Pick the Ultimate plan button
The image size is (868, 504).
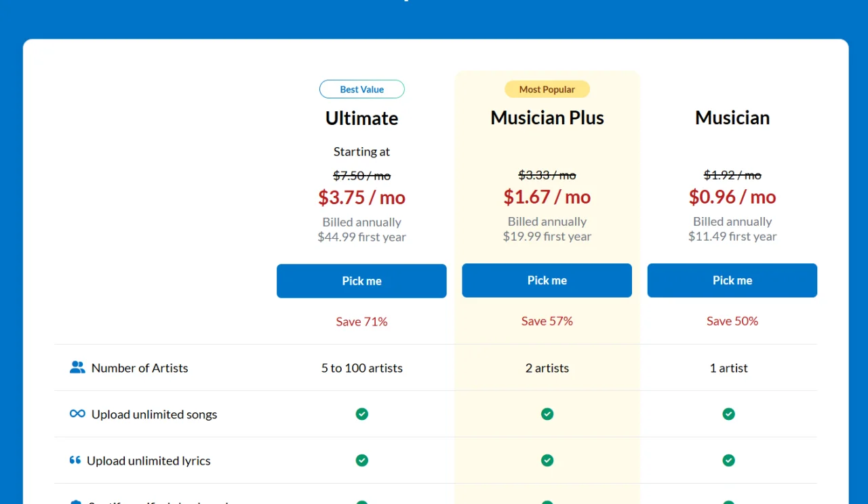click(x=361, y=281)
